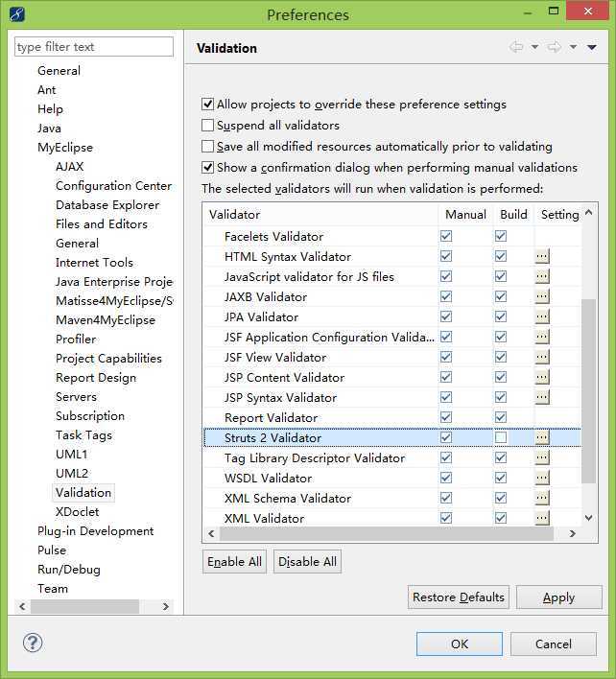Open the forward history dropdown arrow
Viewport: 616px width, 679px height.
[573, 47]
